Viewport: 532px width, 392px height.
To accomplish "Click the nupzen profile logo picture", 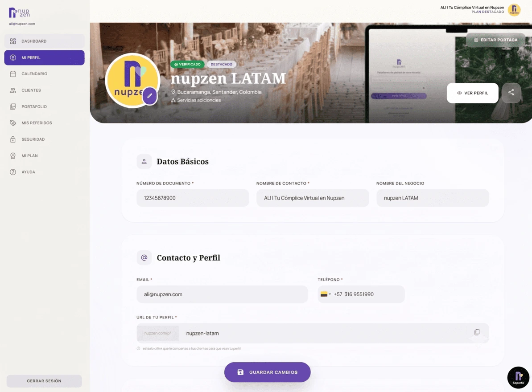I will tap(132, 80).
